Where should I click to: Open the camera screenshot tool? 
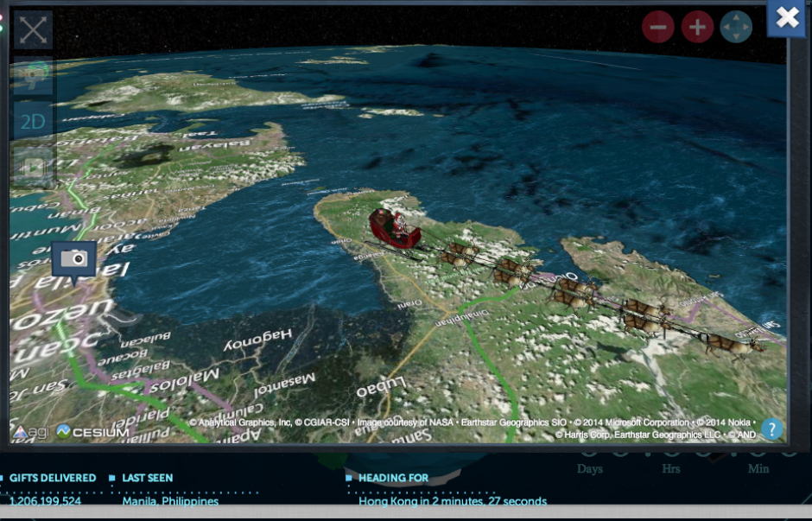[73, 257]
